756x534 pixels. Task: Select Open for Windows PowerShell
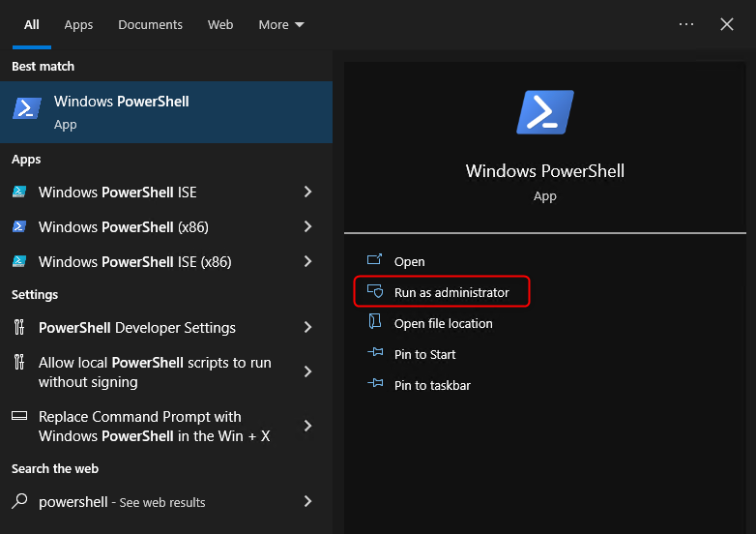point(409,261)
